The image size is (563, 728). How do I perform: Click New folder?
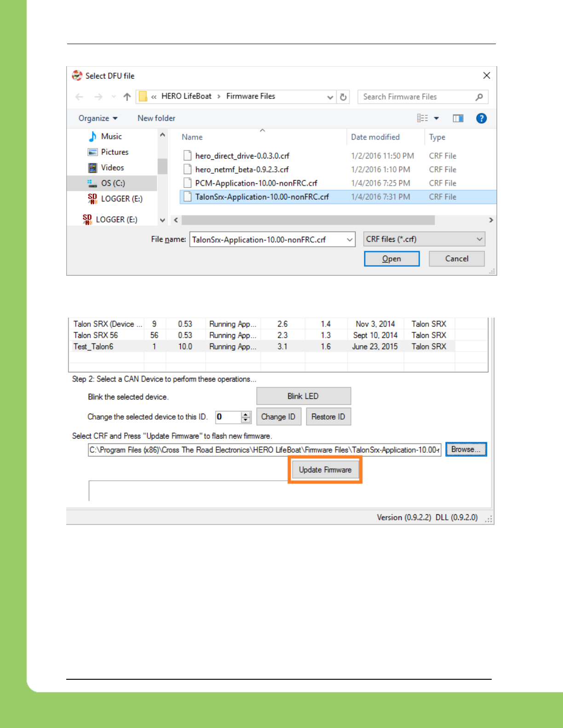click(156, 119)
